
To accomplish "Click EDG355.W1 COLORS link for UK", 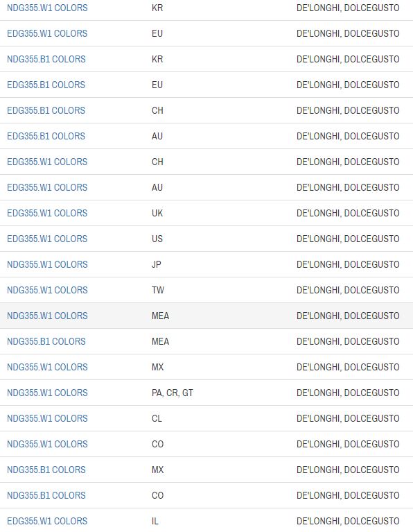I will pyautogui.click(x=47, y=213).
